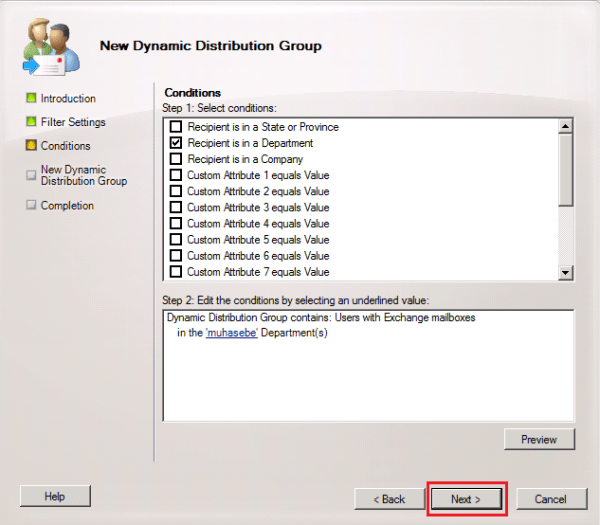This screenshot has width=600, height=525.
Task: Click the green Filter Settings step indicator
Action: point(31,122)
